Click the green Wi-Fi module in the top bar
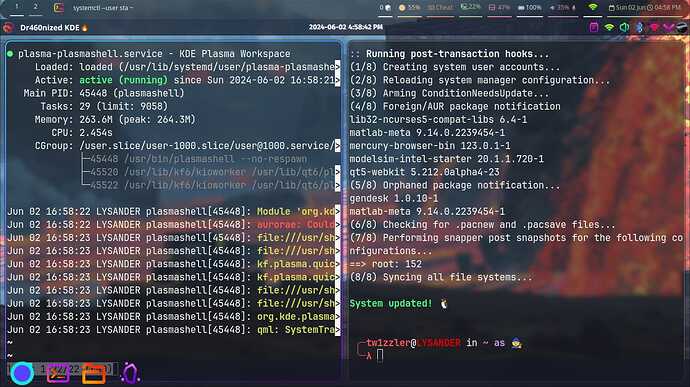This screenshot has height=387, width=690. pyautogui.click(x=593, y=7)
